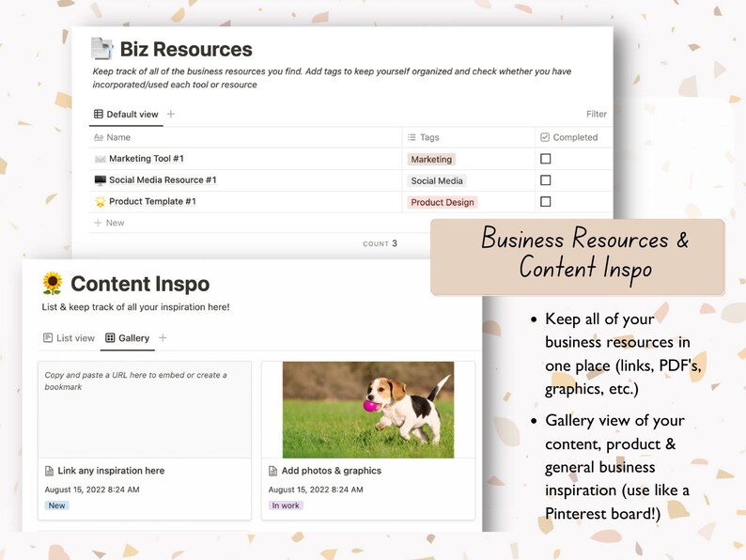This screenshot has width=746, height=560.
Task: Click the New status tag on inspiration card
Action: click(56, 506)
